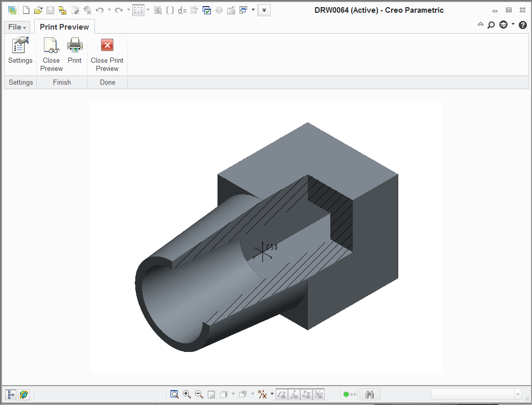Open the File menu
The image size is (532, 405).
click(17, 27)
